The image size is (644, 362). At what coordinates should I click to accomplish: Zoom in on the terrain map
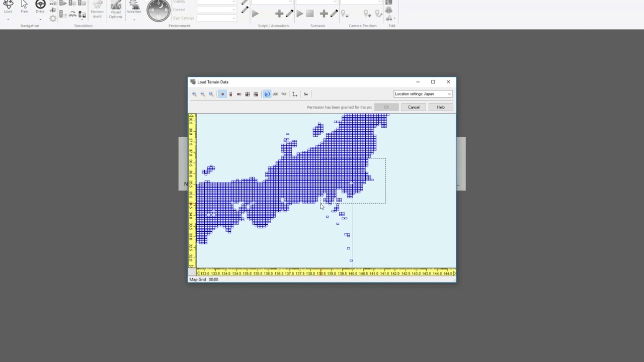pyautogui.click(x=194, y=94)
